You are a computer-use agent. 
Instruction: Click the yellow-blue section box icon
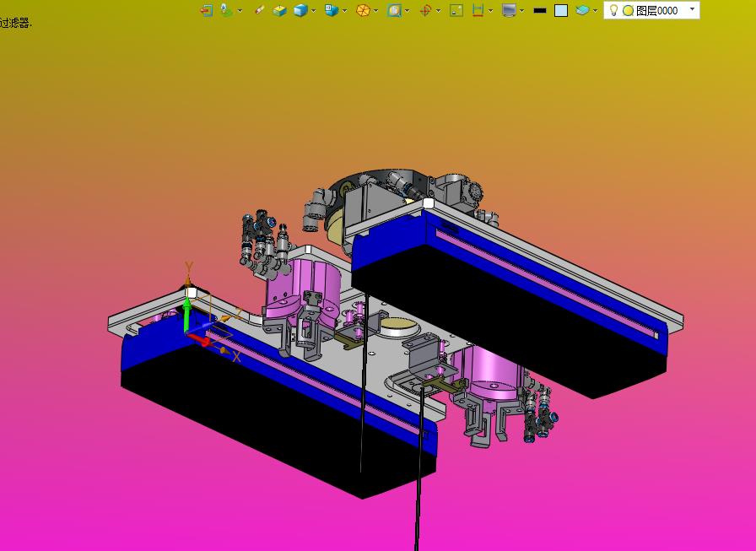[279, 11]
